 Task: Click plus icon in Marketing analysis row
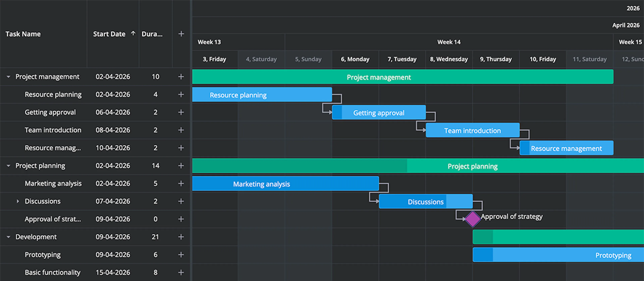[181, 183]
